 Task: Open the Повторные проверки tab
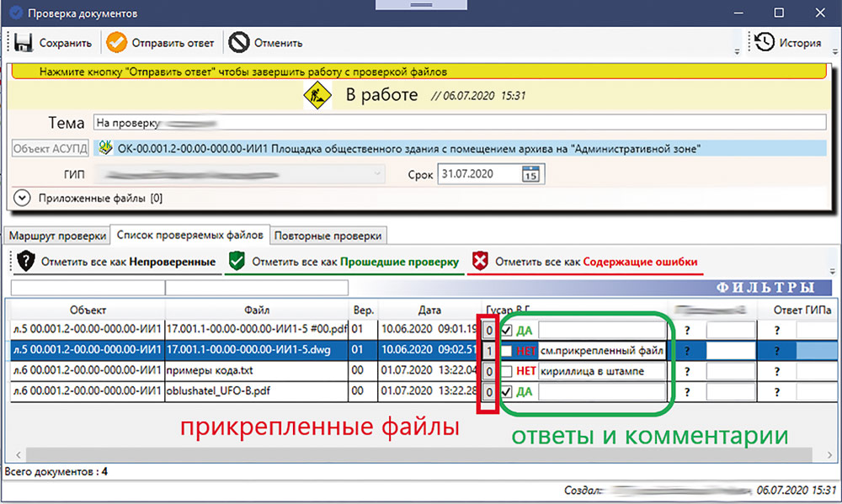tap(331, 235)
